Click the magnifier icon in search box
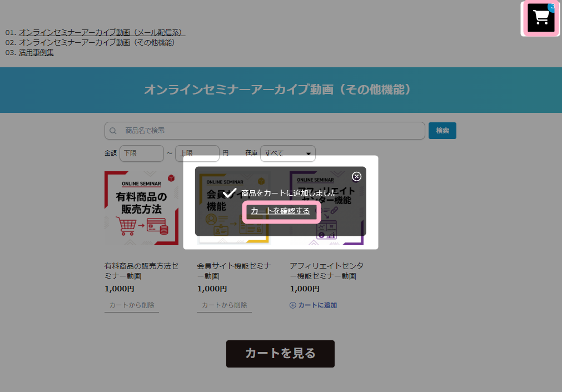This screenshot has height=392, width=562. click(113, 131)
